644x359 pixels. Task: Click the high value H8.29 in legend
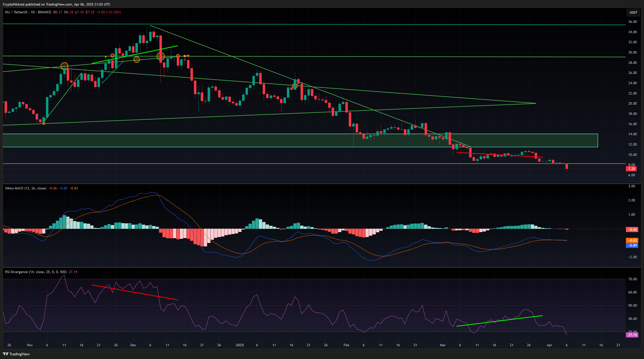pyautogui.click(x=69, y=12)
